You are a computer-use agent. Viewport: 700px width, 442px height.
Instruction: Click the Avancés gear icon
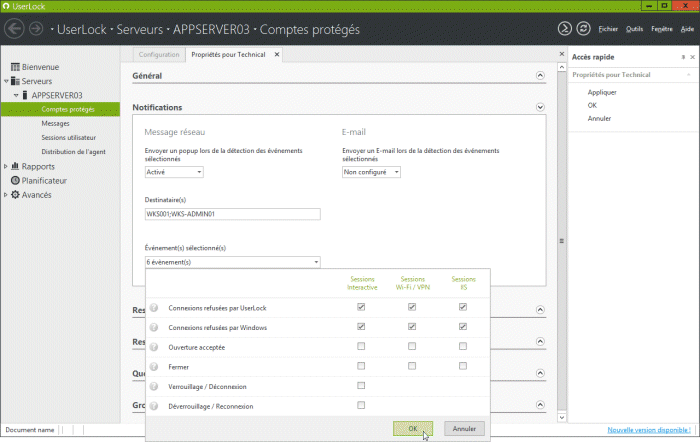[15, 195]
